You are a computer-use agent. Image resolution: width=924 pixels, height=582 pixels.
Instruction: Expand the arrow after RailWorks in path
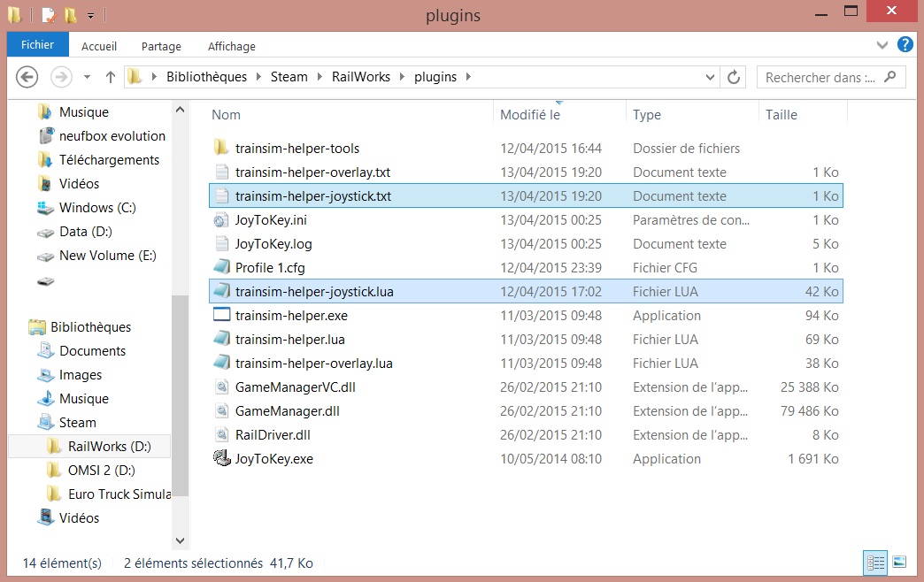(402, 77)
